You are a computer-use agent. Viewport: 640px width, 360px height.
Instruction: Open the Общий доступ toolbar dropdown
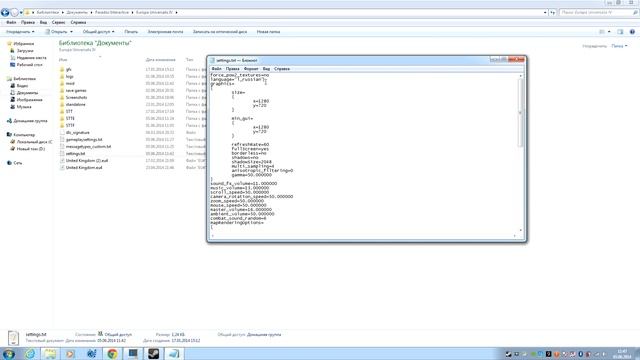(x=98, y=31)
